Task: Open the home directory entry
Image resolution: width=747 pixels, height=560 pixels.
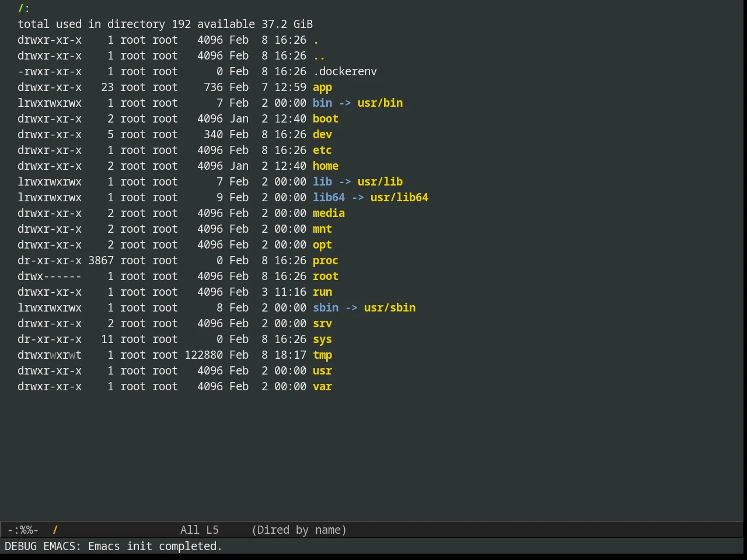Action: (326, 166)
